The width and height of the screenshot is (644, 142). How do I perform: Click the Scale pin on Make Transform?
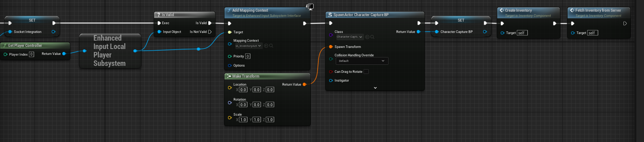pyautogui.click(x=230, y=117)
